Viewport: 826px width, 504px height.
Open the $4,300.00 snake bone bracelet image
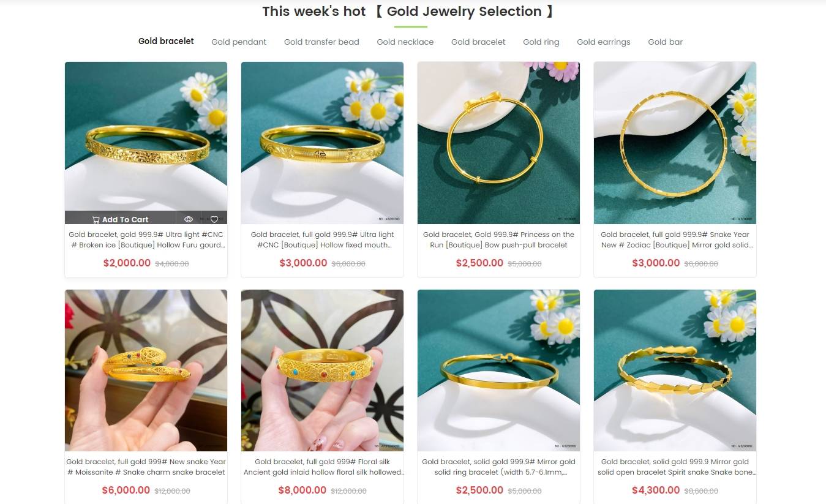(x=675, y=370)
